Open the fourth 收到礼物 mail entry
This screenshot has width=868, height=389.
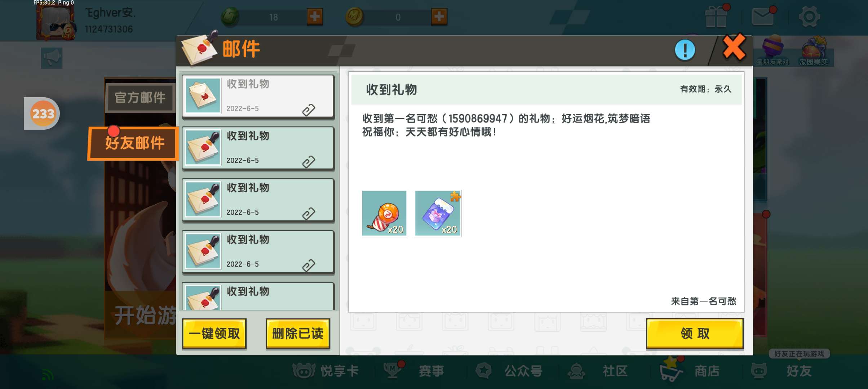pyautogui.click(x=258, y=252)
